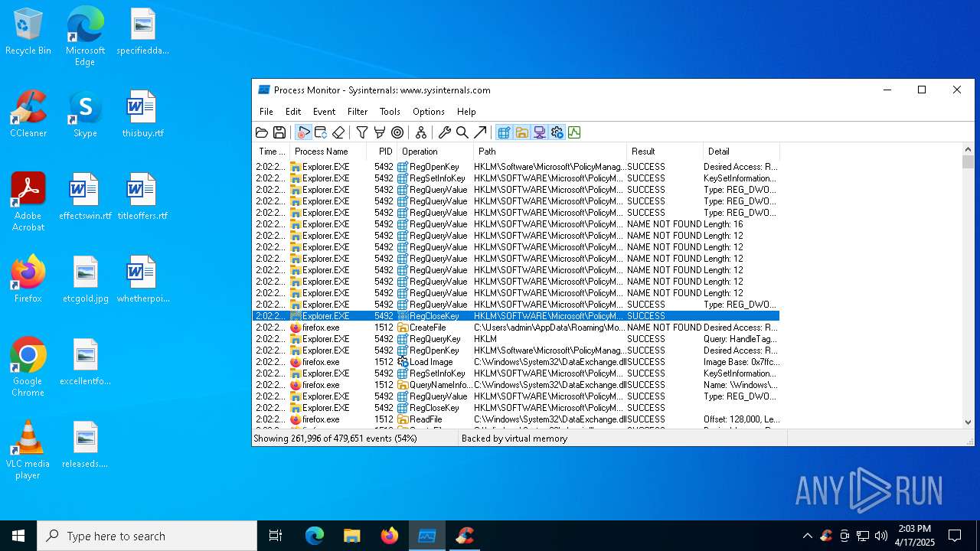Toggle the Capture events button
This screenshot has height=551, width=980.
click(x=303, y=132)
